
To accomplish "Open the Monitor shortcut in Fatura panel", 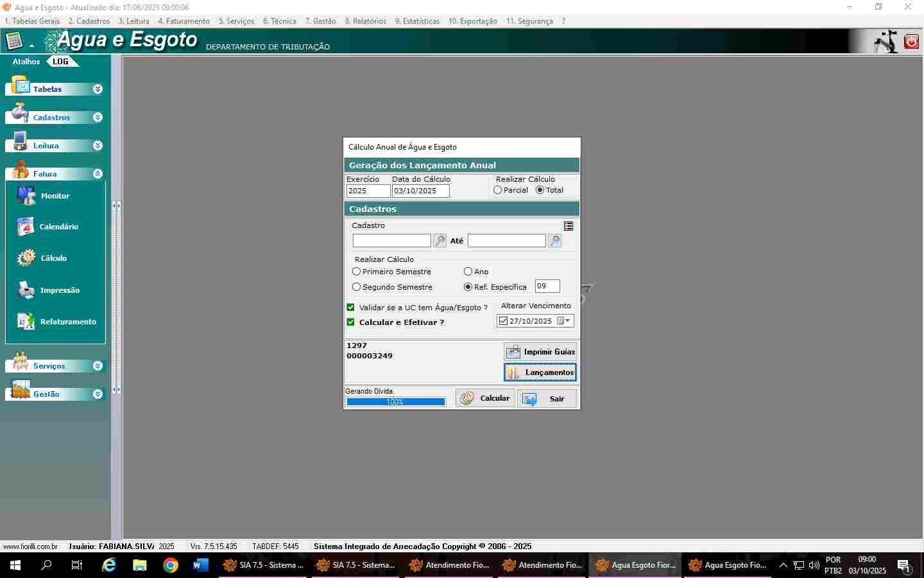I will [x=27, y=196].
